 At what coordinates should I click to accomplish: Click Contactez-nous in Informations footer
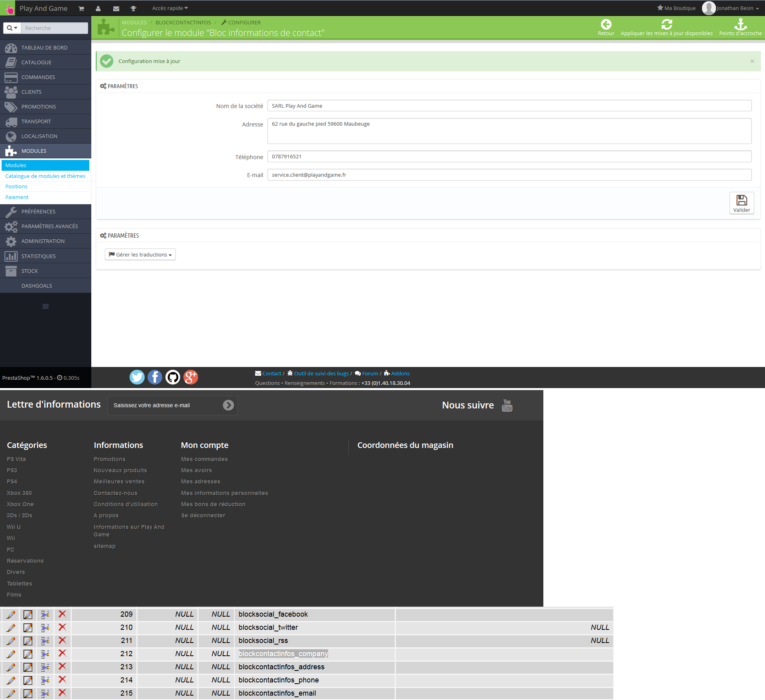pyautogui.click(x=116, y=493)
